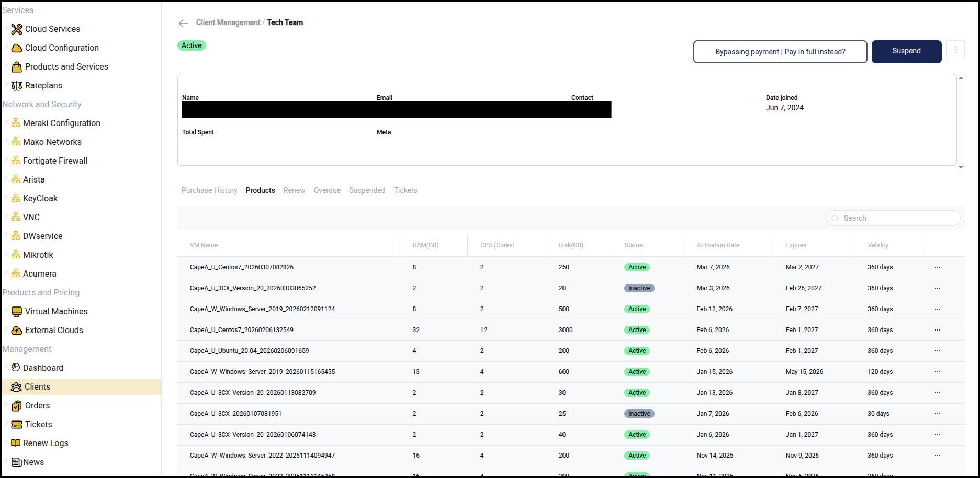Screen dimensions: 980x478
Task: Click the Tickets ticket icon
Action: (x=17, y=425)
